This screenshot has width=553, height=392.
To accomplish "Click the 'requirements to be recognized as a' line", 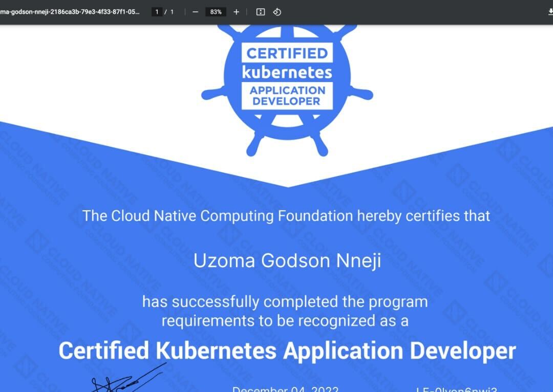I will (x=285, y=321).
